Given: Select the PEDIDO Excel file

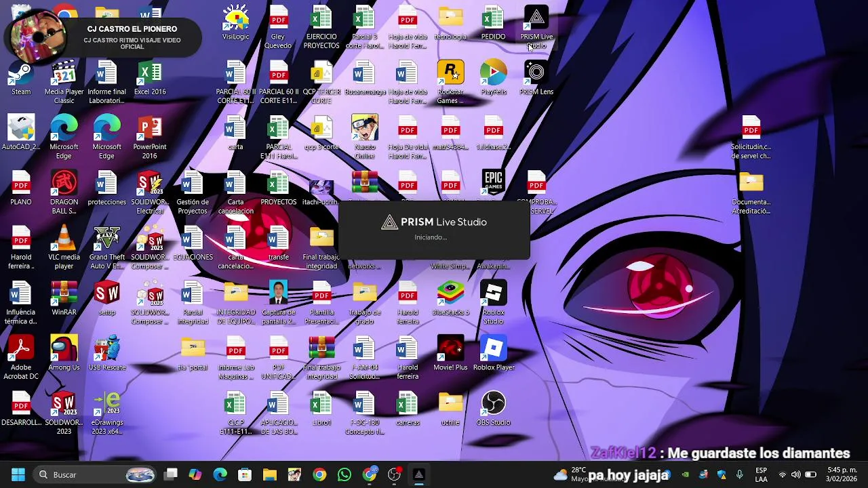Looking at the screenshot, I should (494, 22).
